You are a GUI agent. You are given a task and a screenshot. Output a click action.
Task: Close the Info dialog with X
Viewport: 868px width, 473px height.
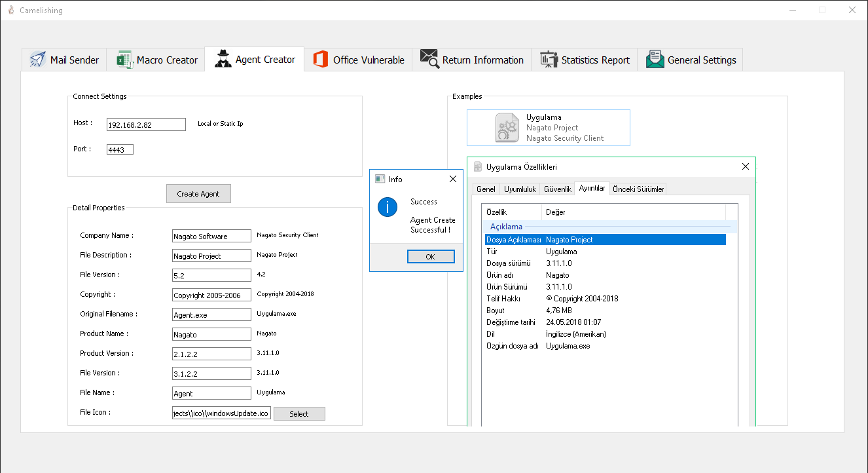click(452, 179)
